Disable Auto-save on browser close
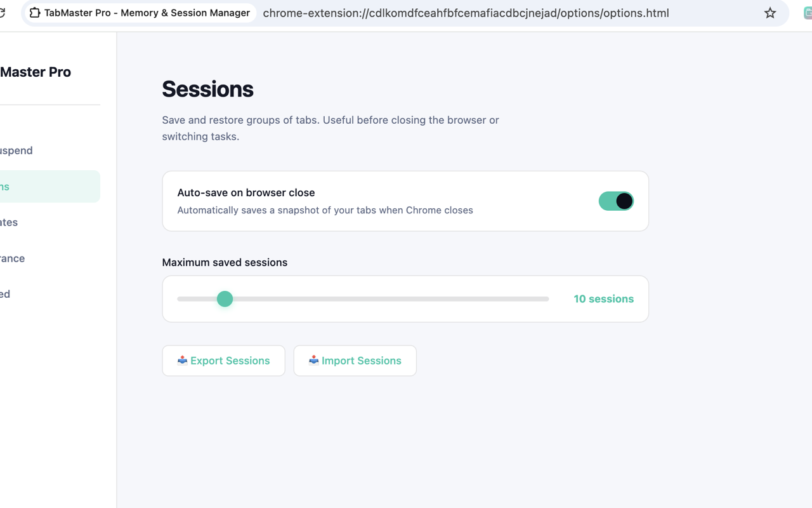Viewport: 812px width, 508px height. pos(616,201)
